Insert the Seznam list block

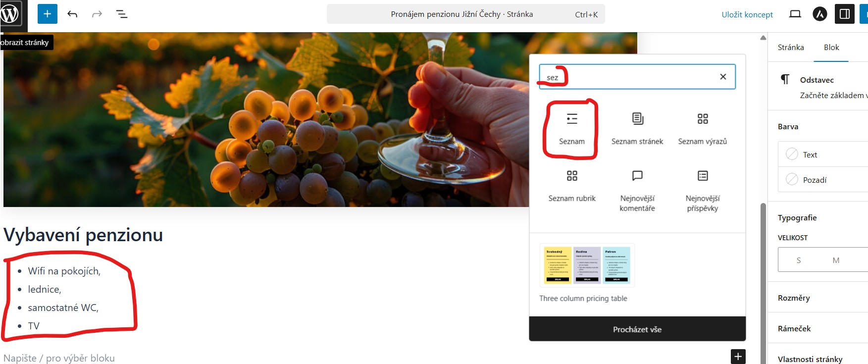coord(571,128)
